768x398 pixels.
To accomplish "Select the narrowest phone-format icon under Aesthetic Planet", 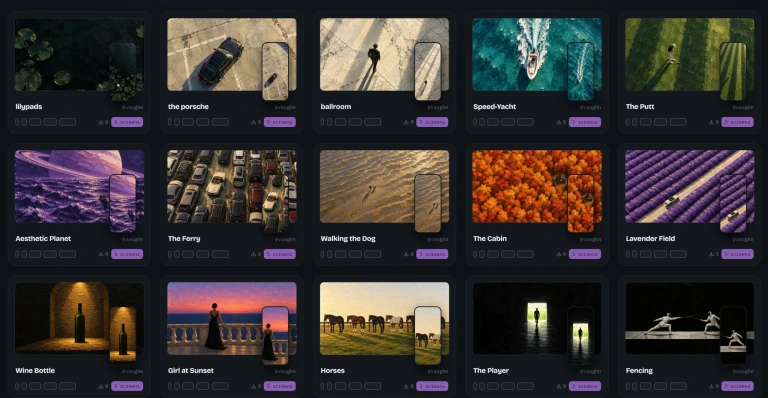I will click(x=17, y=254).
